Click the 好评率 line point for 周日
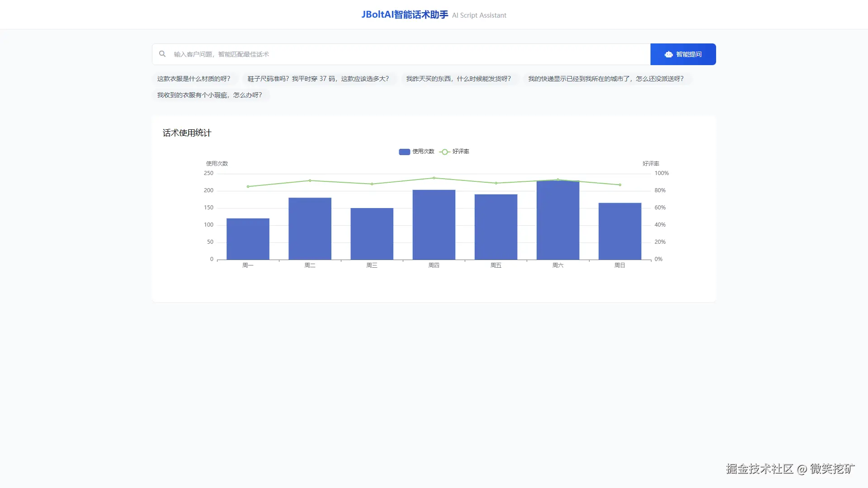Screen dimensions: 868x488 620,185
